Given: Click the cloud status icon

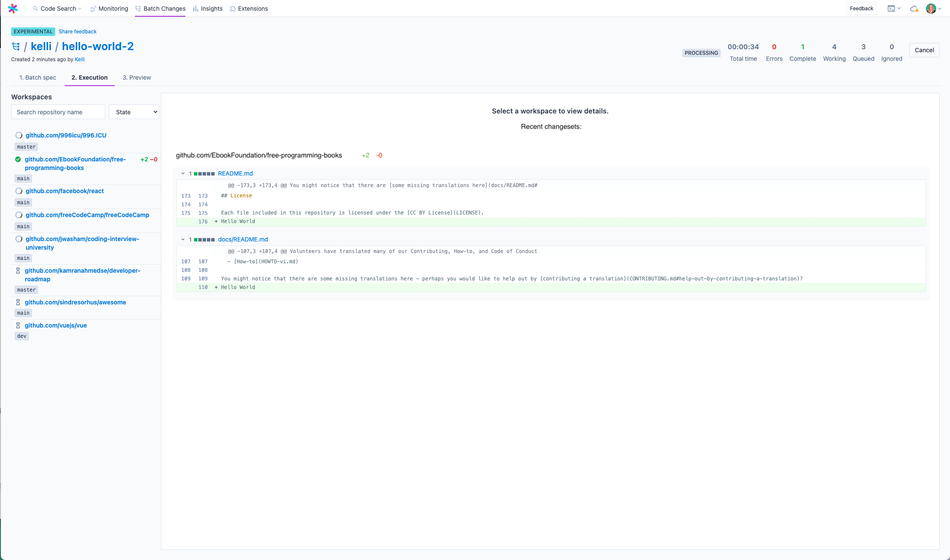Looking at the screenshot, I should click(x=914, y=9).
